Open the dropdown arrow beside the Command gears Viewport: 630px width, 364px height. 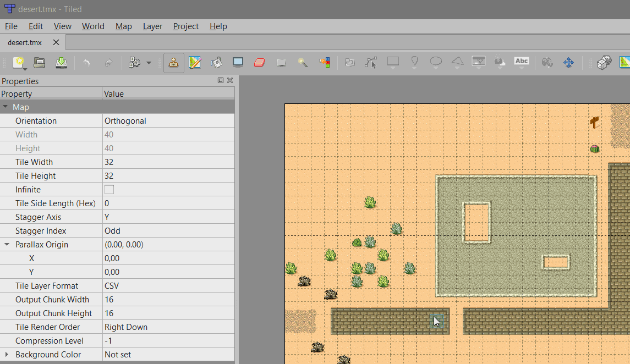click(149, 63)
